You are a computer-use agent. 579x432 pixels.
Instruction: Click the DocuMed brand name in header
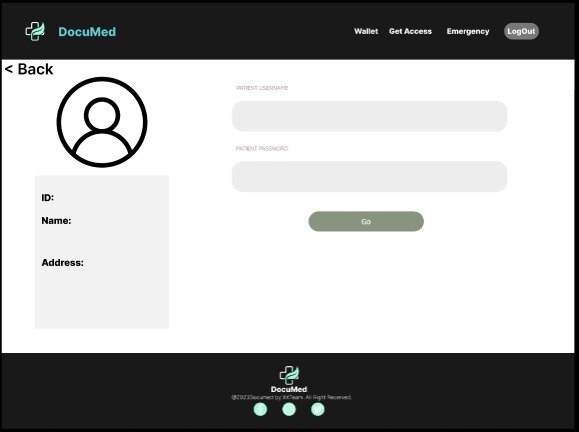tap(87, 32)
